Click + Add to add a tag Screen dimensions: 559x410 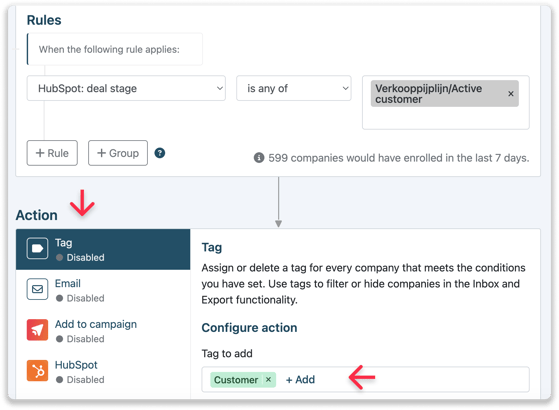click(300, 380)
